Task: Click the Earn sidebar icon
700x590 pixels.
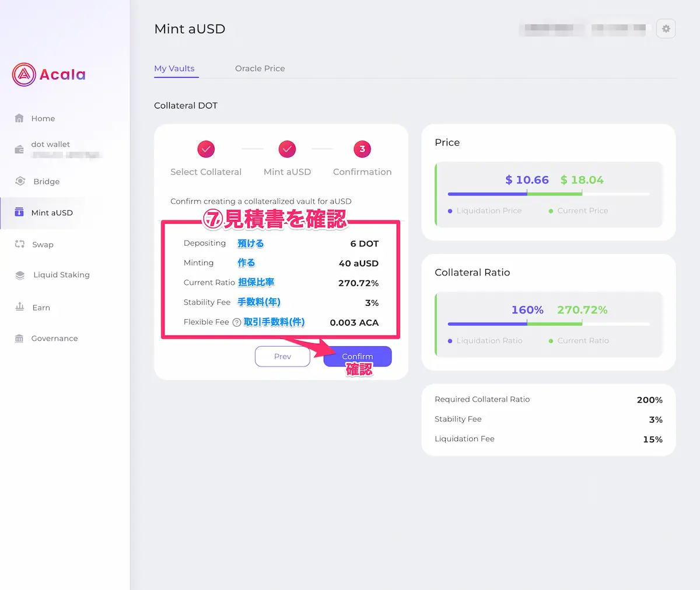Action: pyautogui.click(x=20, y=307)
